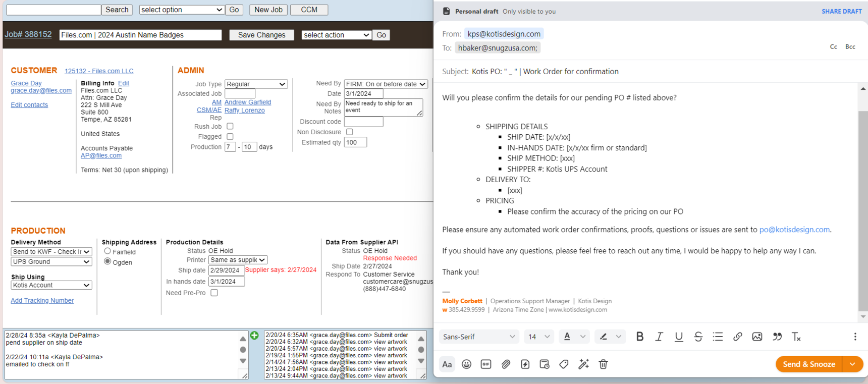868x384 pixels.
Task: Insert a link using the chain icon
Action: 737,337
